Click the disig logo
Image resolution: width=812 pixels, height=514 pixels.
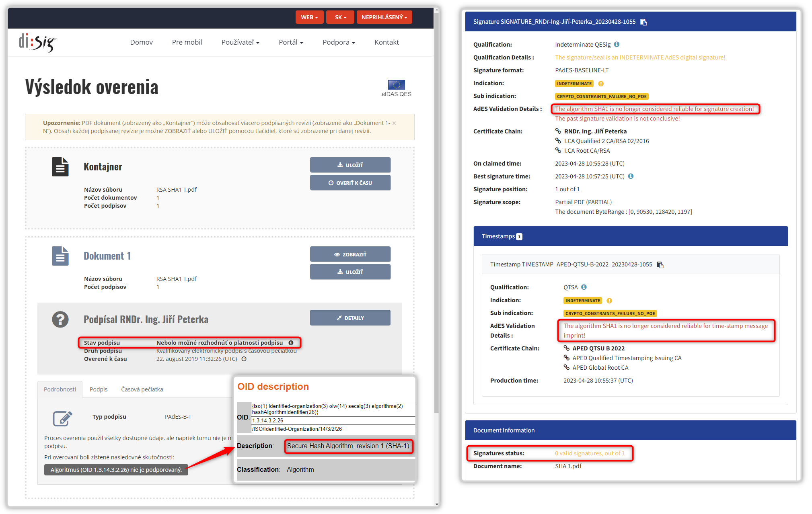pos(37,43)
